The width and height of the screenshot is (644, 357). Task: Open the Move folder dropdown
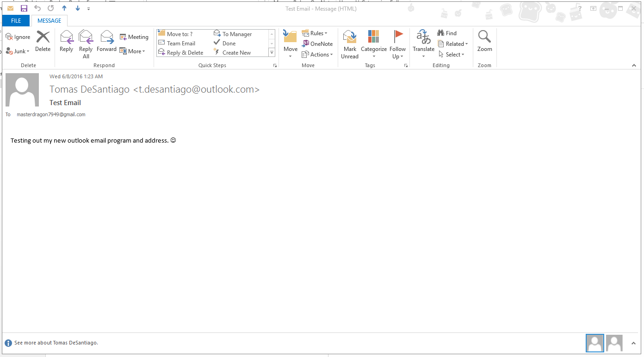tap(291, 44)
